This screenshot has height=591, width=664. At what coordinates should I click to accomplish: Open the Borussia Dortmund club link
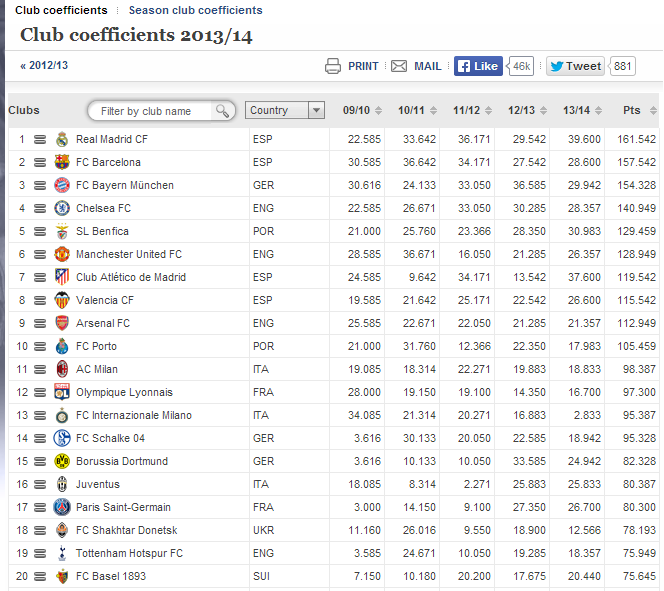point(122,461)
